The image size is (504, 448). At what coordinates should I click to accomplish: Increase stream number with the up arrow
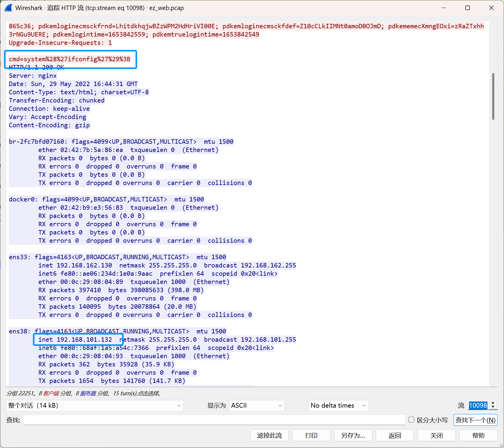click(493, 403)
